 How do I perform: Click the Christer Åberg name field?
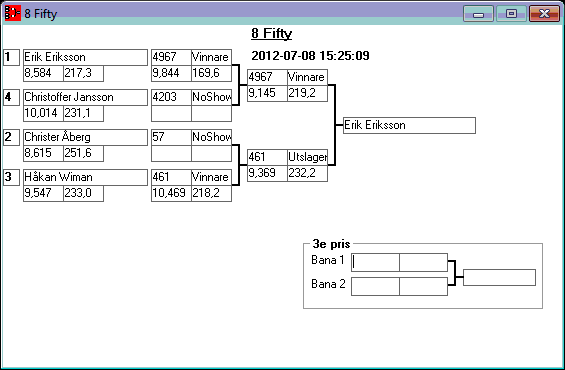click(x=85, y=137)
